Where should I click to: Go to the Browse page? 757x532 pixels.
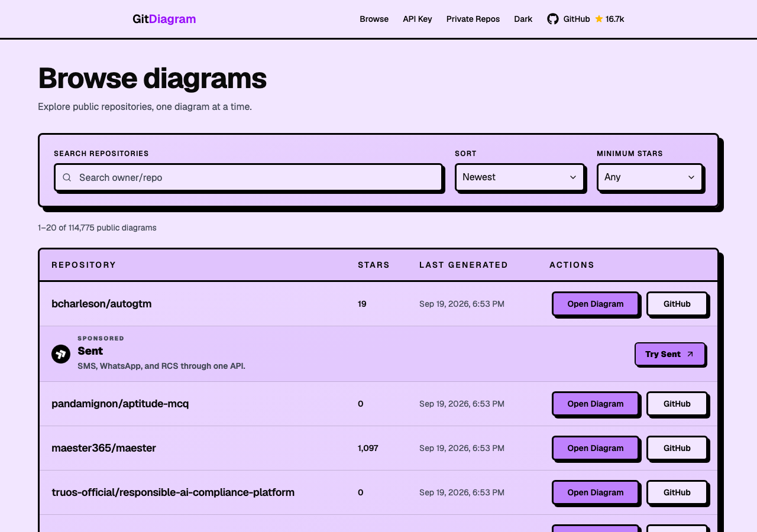pyautogui.click(x=374, y=19)
